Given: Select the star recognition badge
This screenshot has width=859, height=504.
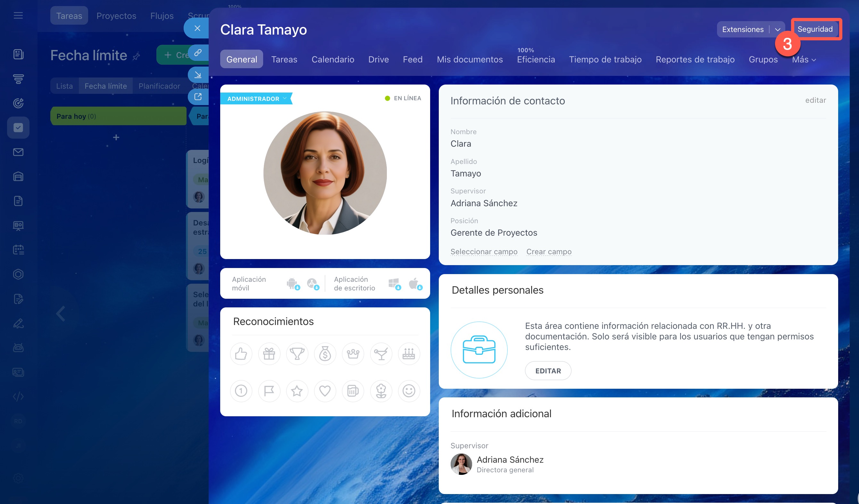Looking at the screenshot, I should 297,391.
